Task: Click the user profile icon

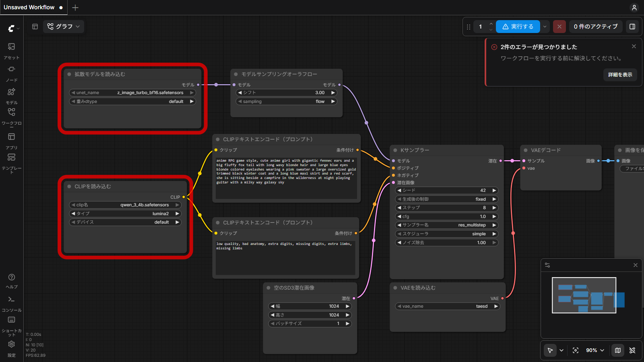Action: click(634, 8)
